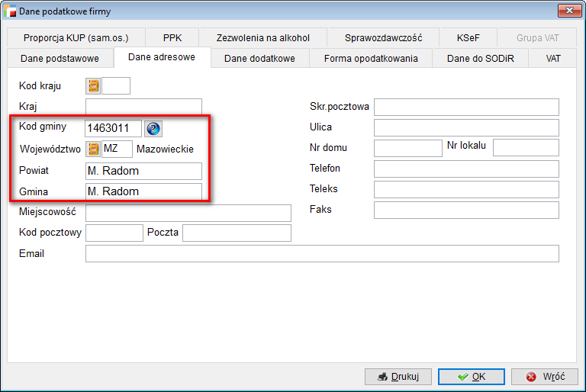Select the Zezwolenia na alkohol tab
Screen dimensions: 586x392
pos(263,38)
